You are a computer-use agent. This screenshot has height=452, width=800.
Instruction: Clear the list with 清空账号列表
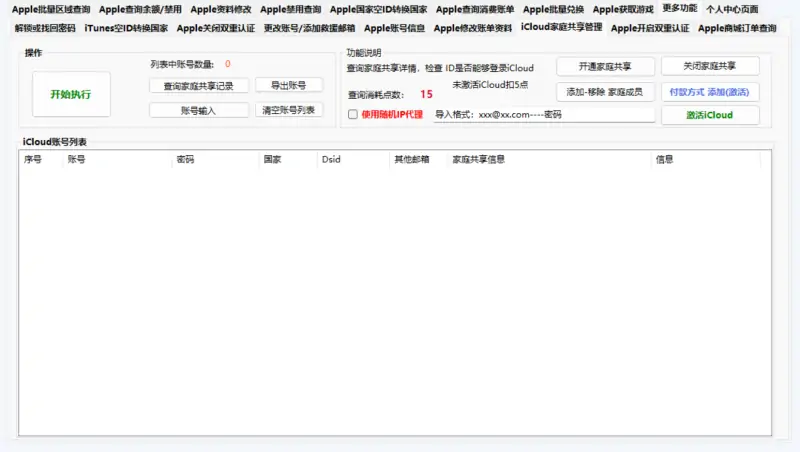[289, 110]
